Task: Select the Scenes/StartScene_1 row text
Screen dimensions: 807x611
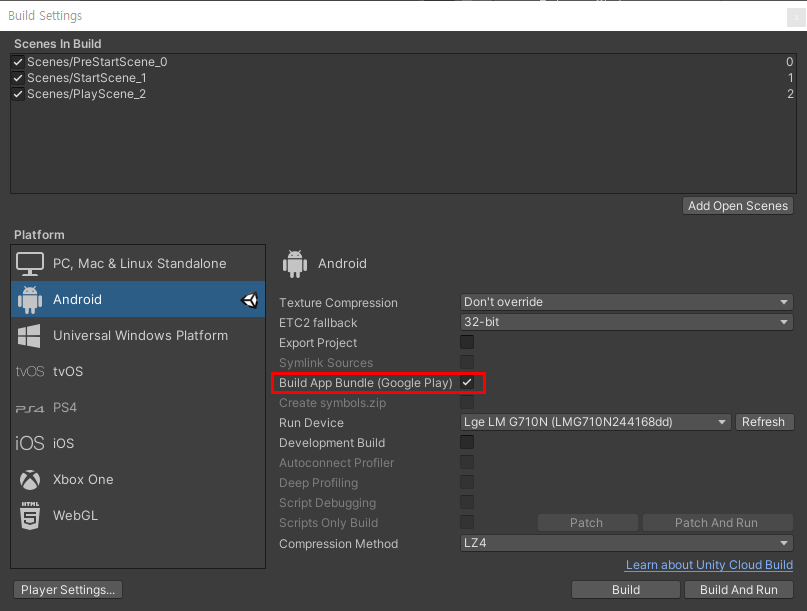Action: [86, 78]
